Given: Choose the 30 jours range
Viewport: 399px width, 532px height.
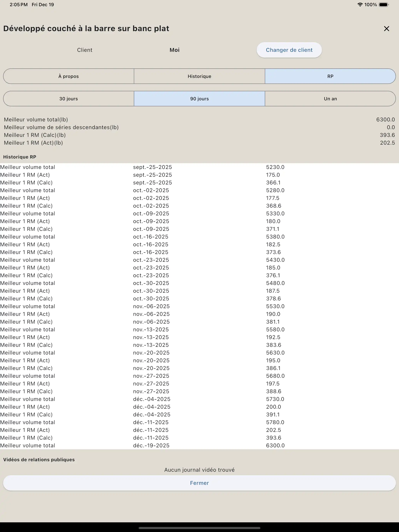Looking at the screenshot, I should pos(69,99).
